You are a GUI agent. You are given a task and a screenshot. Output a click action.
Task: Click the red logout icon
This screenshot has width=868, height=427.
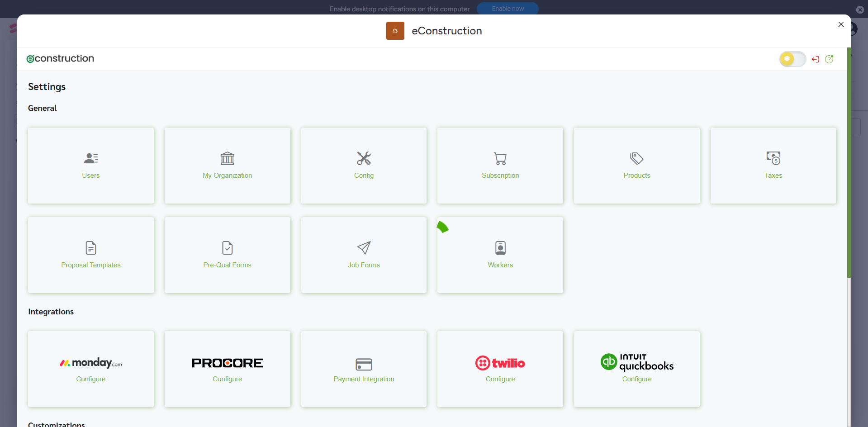click(815, 59)
